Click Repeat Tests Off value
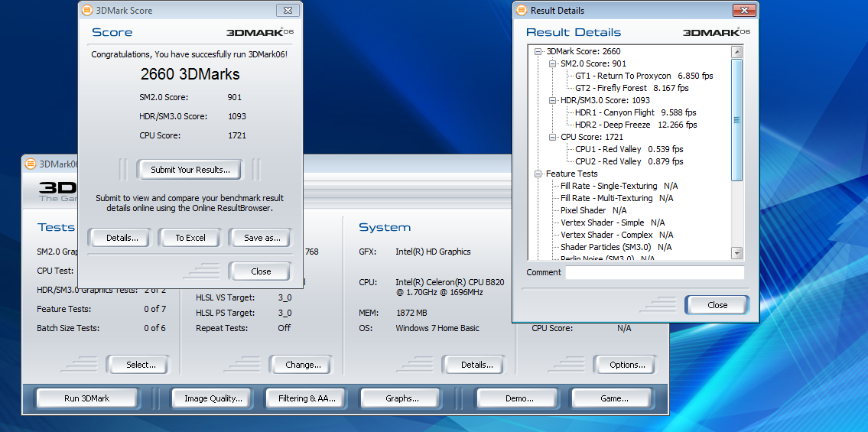The image size is (868, 432). [284, 328]
